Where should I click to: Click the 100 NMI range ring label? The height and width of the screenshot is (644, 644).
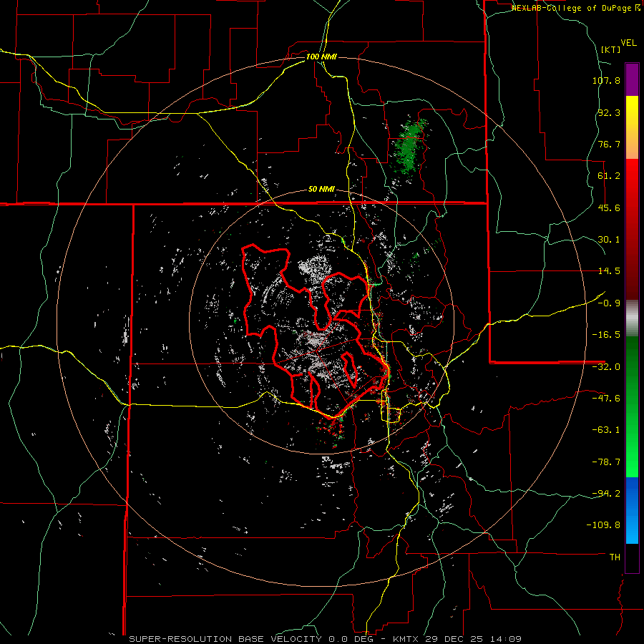coord(321,57)
